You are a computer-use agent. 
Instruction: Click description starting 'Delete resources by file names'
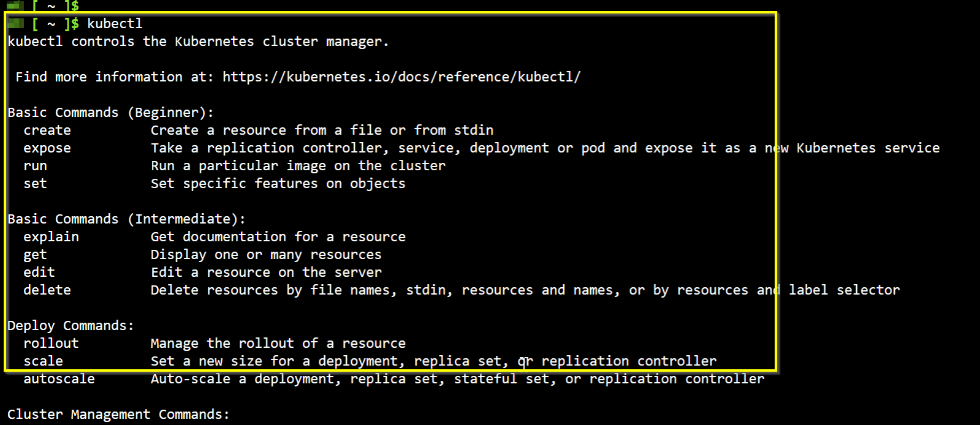pos(525,290)
